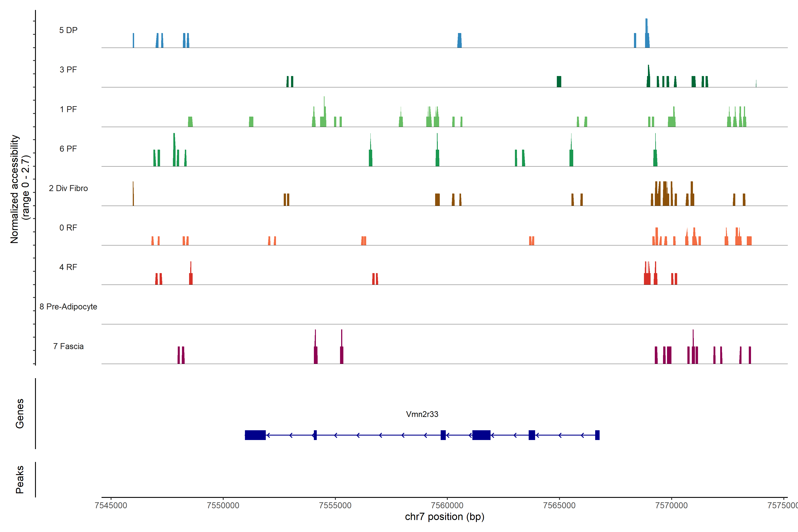Screen dimensions: 798x532
Task: Click the 7560000 x-axis tick label
Action: [x=447, y=505]
